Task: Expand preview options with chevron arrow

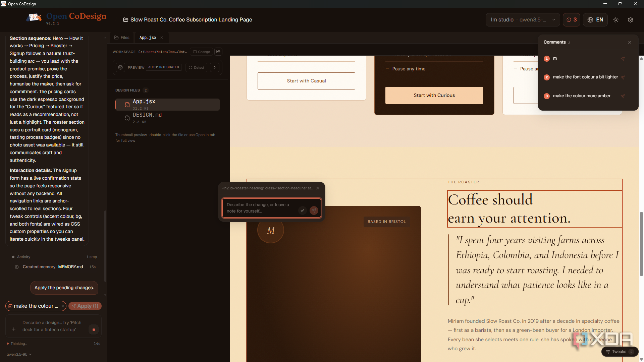Action: (215, 67)
